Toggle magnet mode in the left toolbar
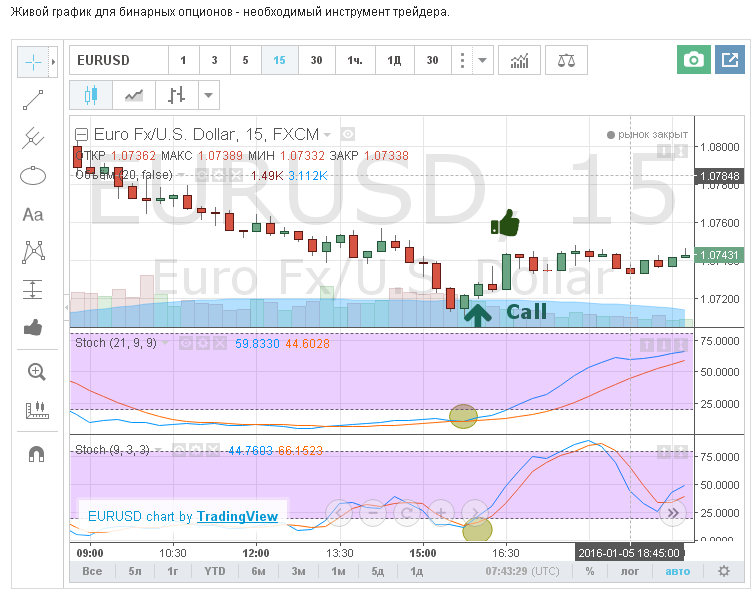Screen dimensions: 752x596 36,454
